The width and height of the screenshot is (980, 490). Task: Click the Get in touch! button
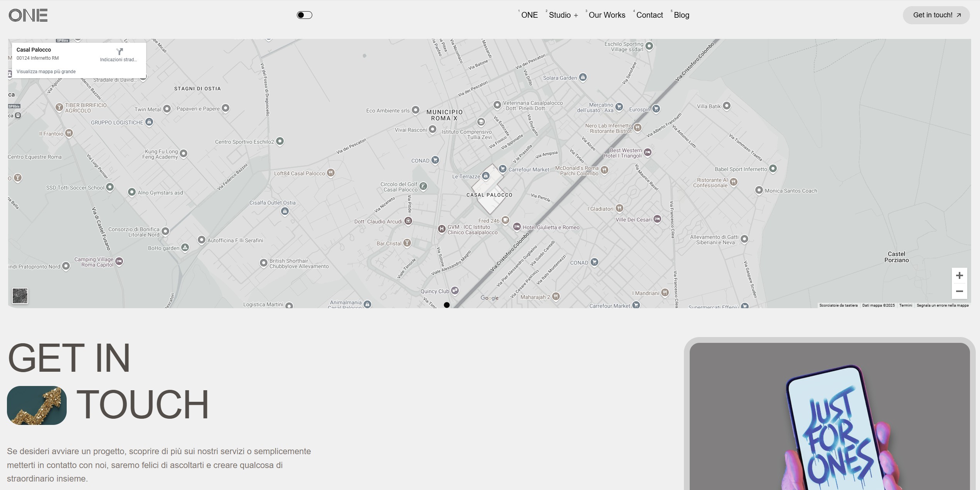pyautogui.click(x=936, y=15)
